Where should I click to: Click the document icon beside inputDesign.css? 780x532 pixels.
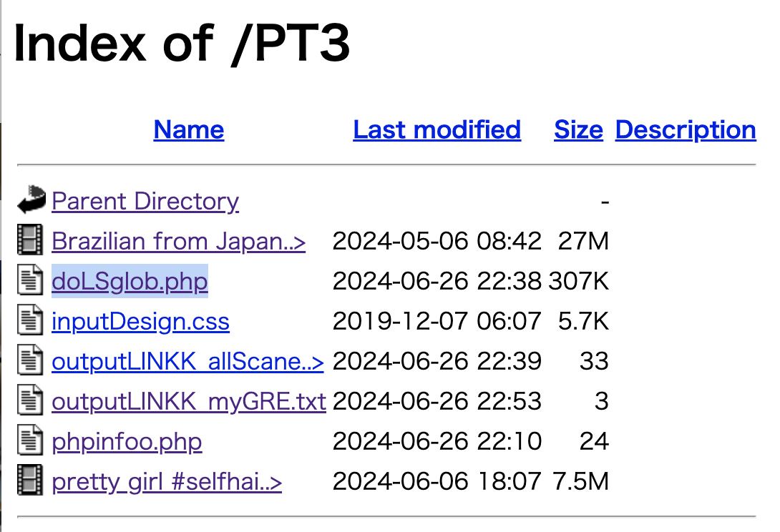click(30, 322)
